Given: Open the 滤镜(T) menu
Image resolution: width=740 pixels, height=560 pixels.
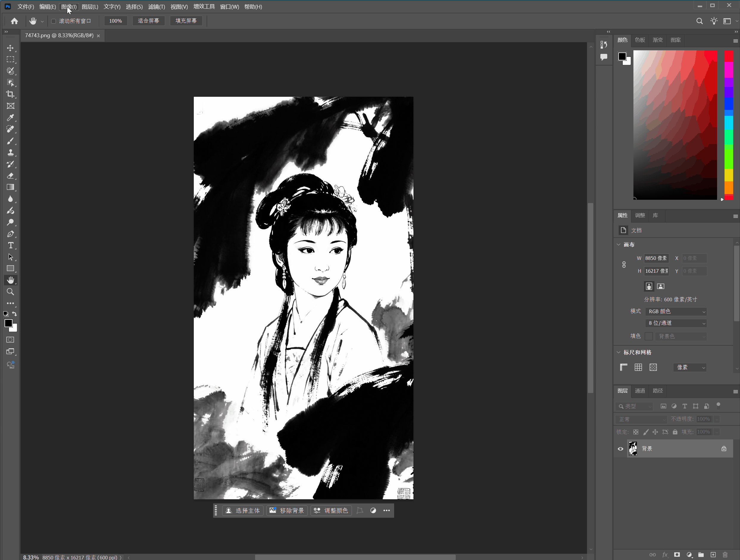Looking at the screenshot, I should [157, 7].
